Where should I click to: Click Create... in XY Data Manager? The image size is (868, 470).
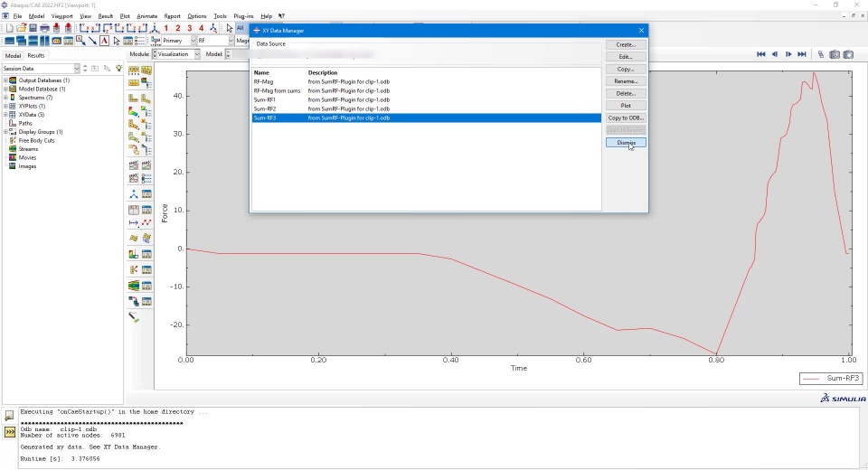(x=626, y=44)
